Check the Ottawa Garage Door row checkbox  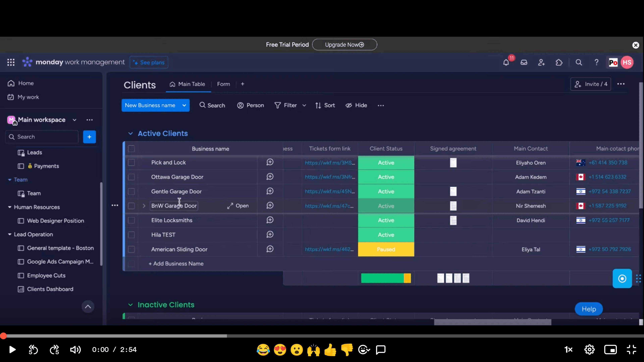131,177
